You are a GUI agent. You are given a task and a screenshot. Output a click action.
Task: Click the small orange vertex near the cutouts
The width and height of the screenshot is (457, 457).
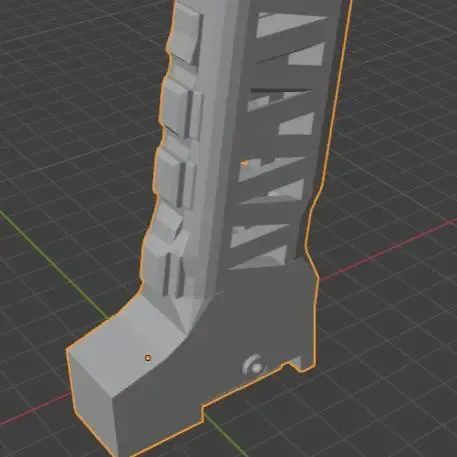click(245, 164)
